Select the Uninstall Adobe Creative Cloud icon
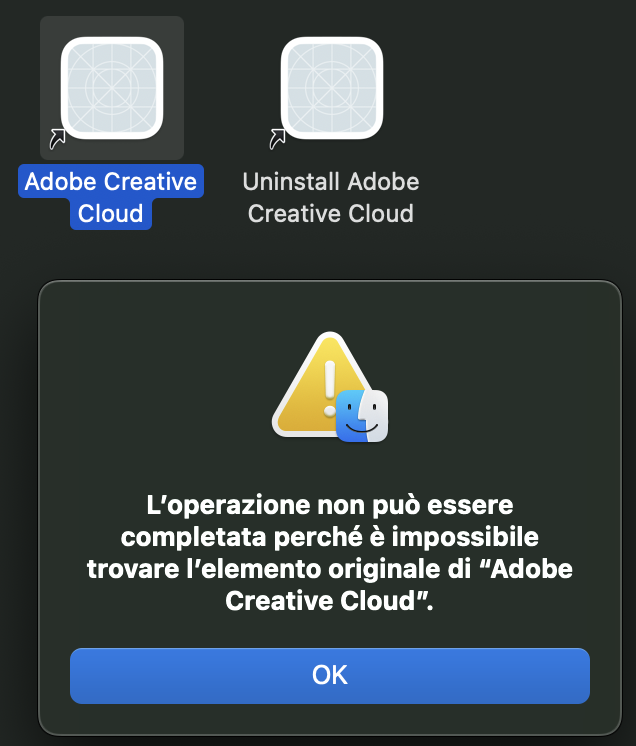 [x=331, y=87]
